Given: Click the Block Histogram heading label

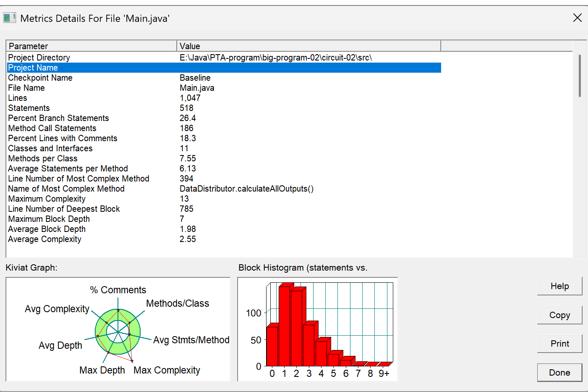Looking at the screenshot, I should (x=303, y=268).
